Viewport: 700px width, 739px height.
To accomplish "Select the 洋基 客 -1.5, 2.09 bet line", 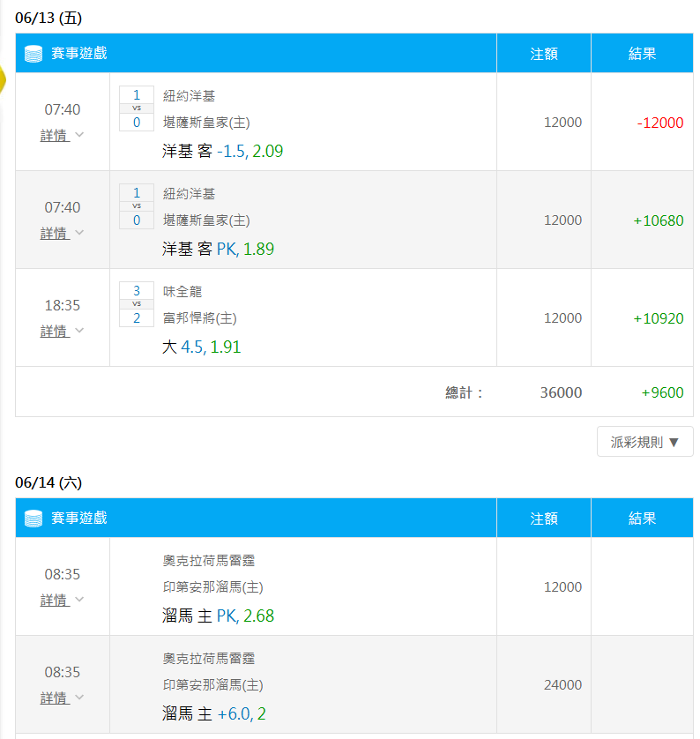I will (222, 152).
